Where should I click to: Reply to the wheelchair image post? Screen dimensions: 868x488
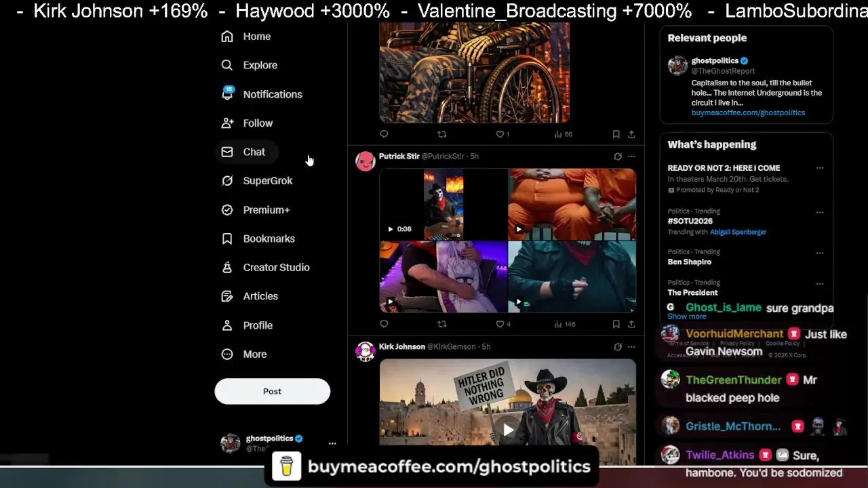(384, 134)
